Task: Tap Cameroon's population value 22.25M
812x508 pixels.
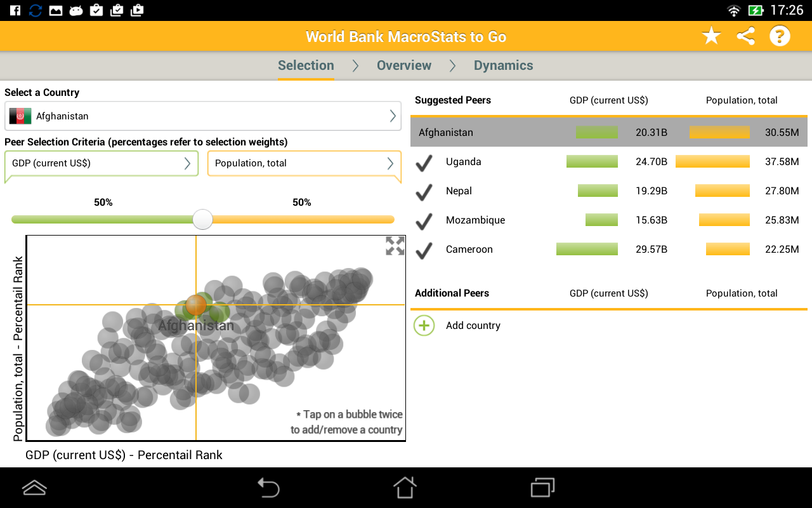Action: pos(782,250)
